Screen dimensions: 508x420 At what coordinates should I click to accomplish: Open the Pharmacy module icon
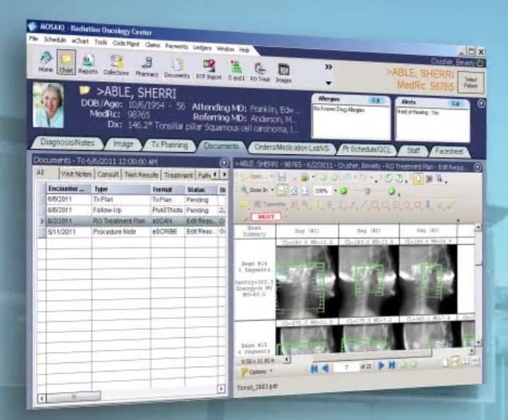tap(146, 67)
